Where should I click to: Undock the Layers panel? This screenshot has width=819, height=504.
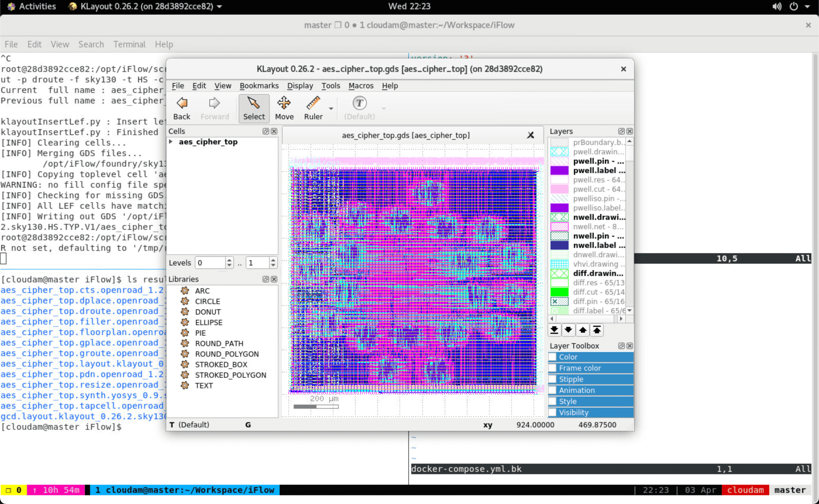point(621,131)
